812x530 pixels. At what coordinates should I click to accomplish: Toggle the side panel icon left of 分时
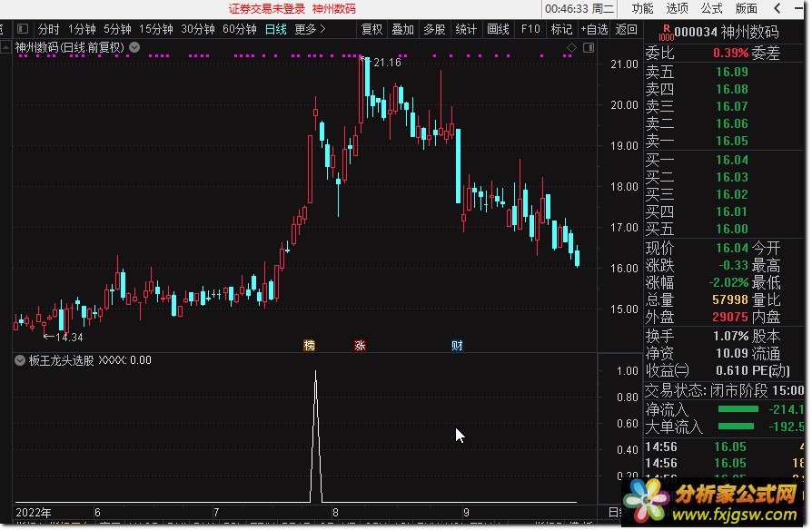[23, 29]
